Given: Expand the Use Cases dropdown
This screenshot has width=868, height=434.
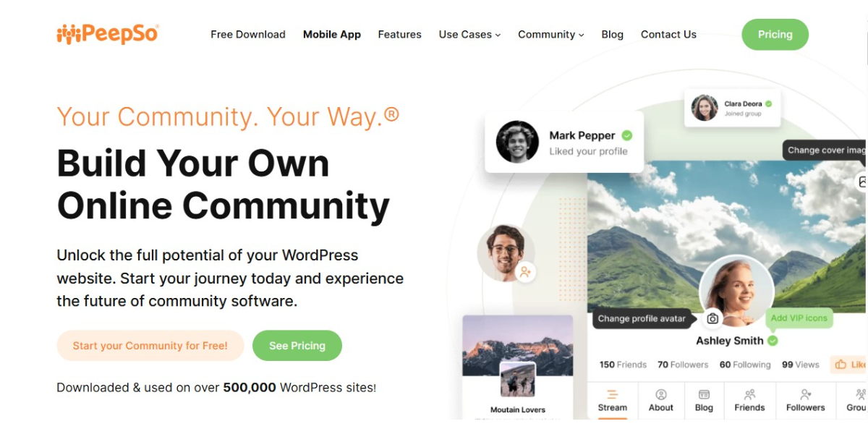Looking at the screenshot, I should (x=469, y=34).
